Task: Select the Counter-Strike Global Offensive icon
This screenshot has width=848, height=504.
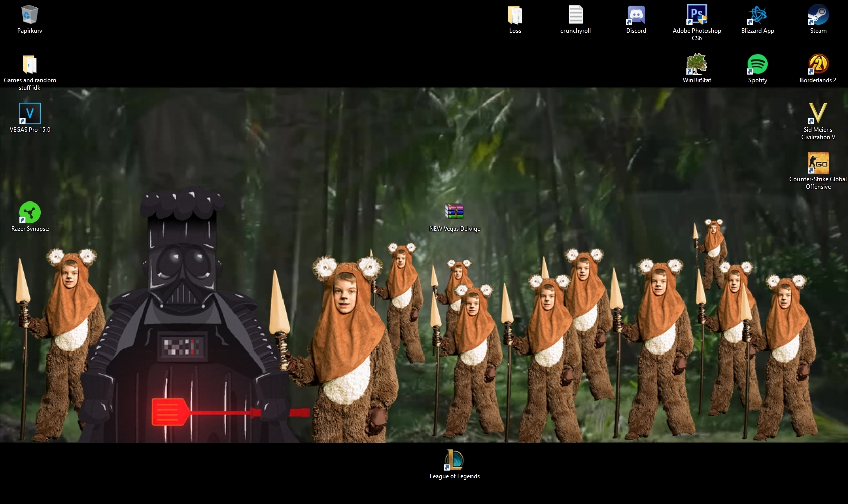Action: pyautogui.click(x=818, y=163)
